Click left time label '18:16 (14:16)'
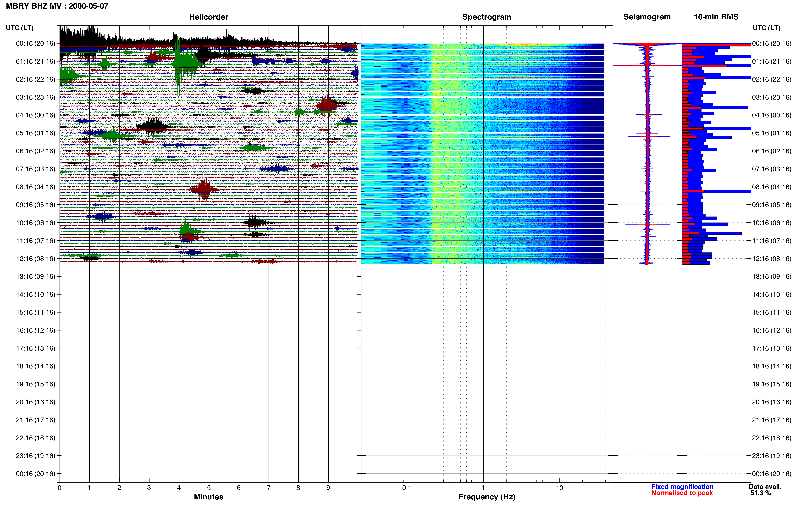Image resolution: width=812 pixels, height=508 pixels. coord(36,366)
